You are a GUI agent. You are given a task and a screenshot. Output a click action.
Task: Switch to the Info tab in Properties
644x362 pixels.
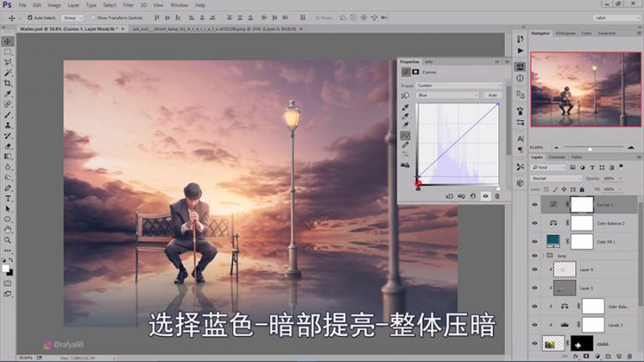[428, 62]
